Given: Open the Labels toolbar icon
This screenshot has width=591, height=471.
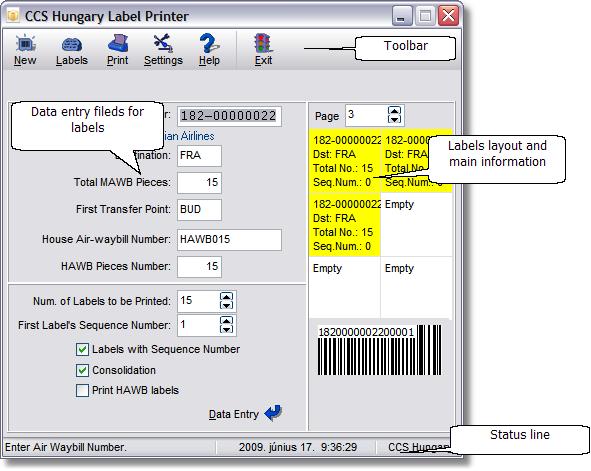Looking at the screenshot, I should pyautogui.click(x=72, y=44).
